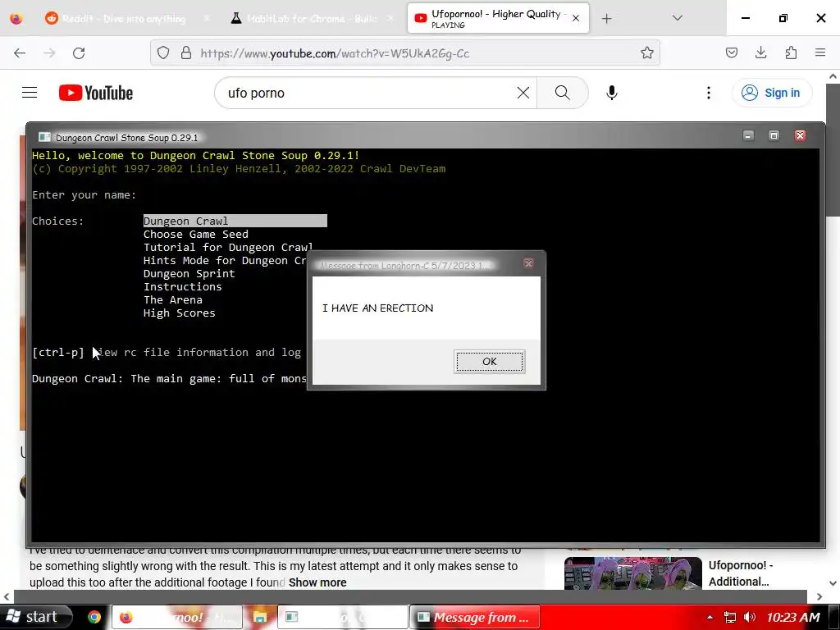This screenshot has height=630, width=840.
Task: Switch to Message from taskbar button
Action: (x=475, y=617)
